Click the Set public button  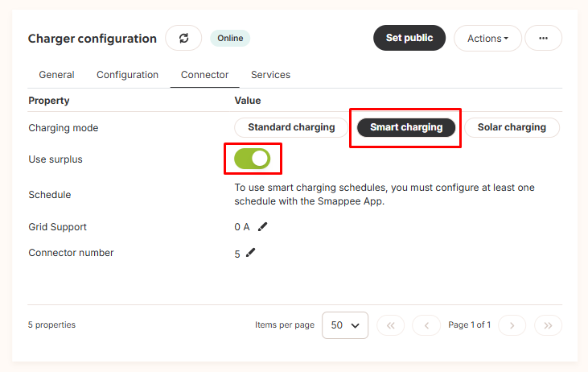[409, 38]
